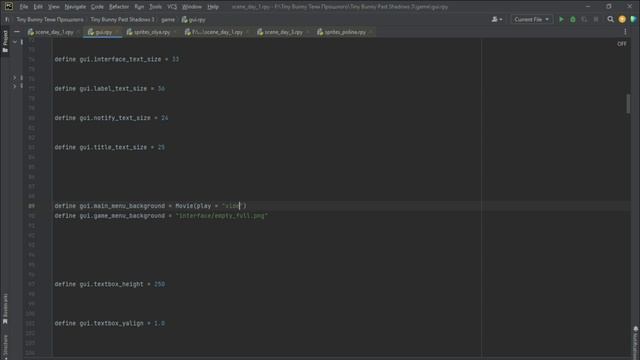Image resolution: width=640 pixels, height=360 pixels.
Task: Close the scene_day_3.rpy tab
Action: pyautogui.click(x=308, y=32)
